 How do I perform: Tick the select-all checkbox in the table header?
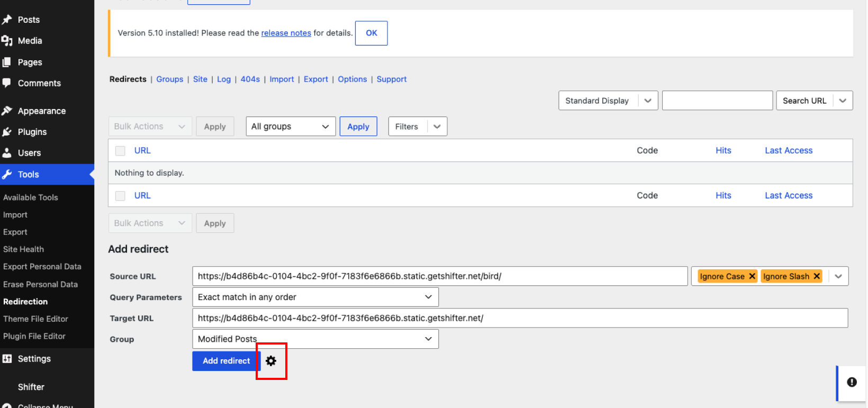point(120,151)
